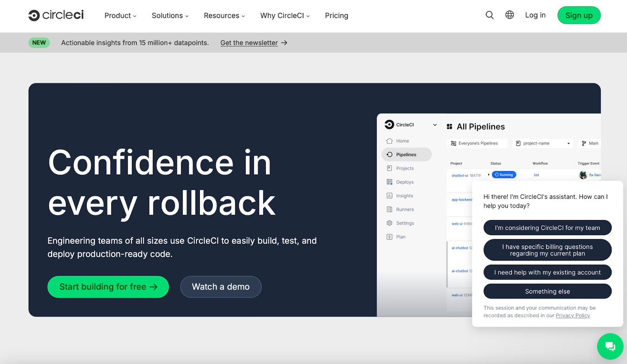Select Projects label in dashboard sidebar
The image size is (627, 364).
tap(405, 168)
